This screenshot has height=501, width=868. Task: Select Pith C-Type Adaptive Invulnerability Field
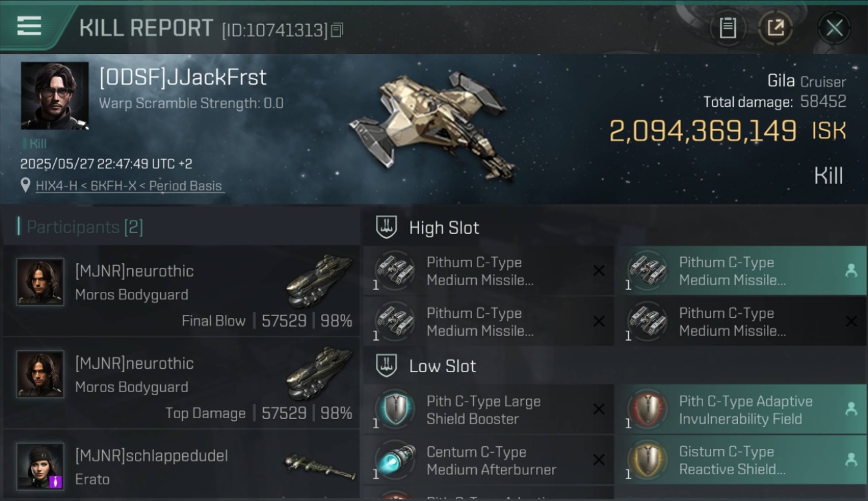[740, 409]
